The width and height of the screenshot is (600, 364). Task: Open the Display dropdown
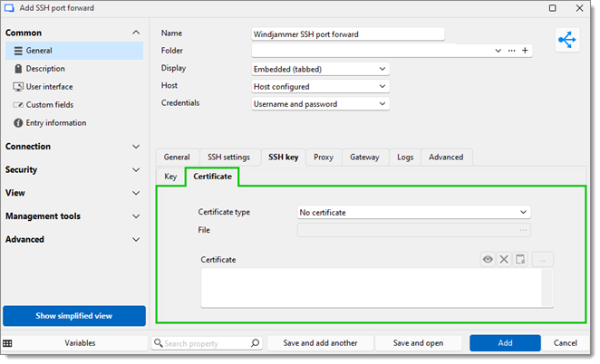coord(320,69)
